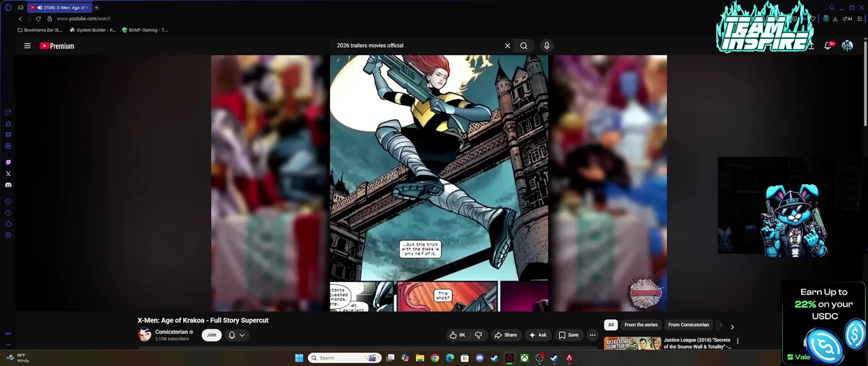Open X in Opera sidebar
868x366 pixels.
click(x=8, y=174)
